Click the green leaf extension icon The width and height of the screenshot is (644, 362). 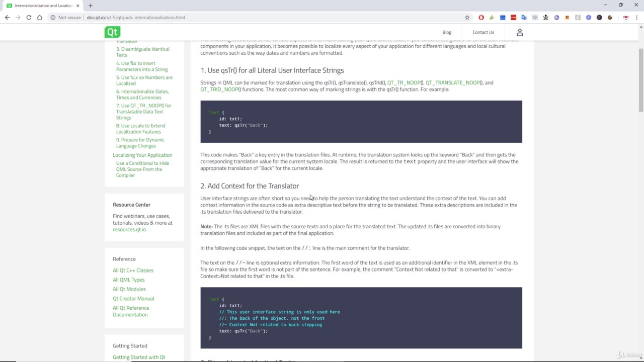pos(492,18)
